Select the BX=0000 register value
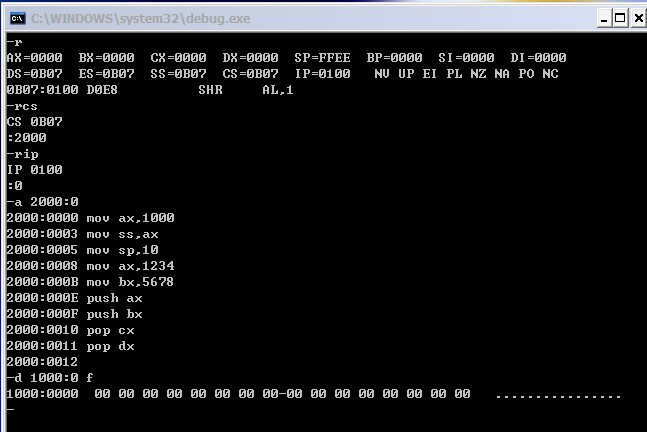Screen dimensions: 647x432 pyautogui.click(x=106, y=58)
